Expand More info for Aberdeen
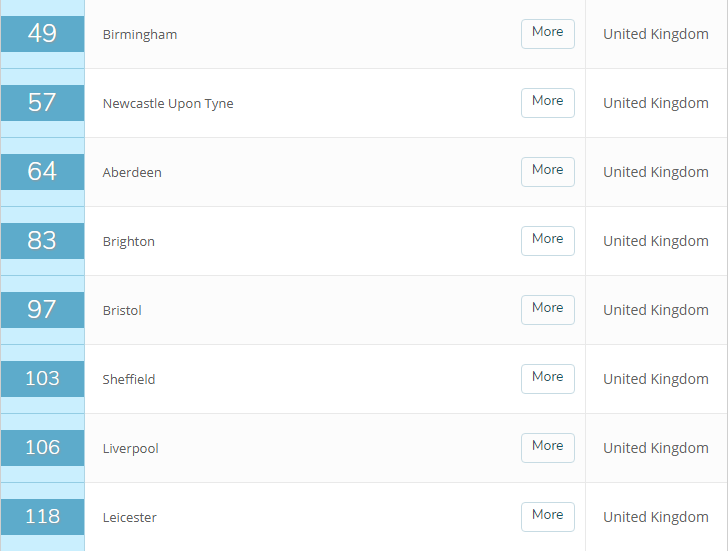This screenshot has height=551, width=728. pyautogui.click(x=547, y=171)
